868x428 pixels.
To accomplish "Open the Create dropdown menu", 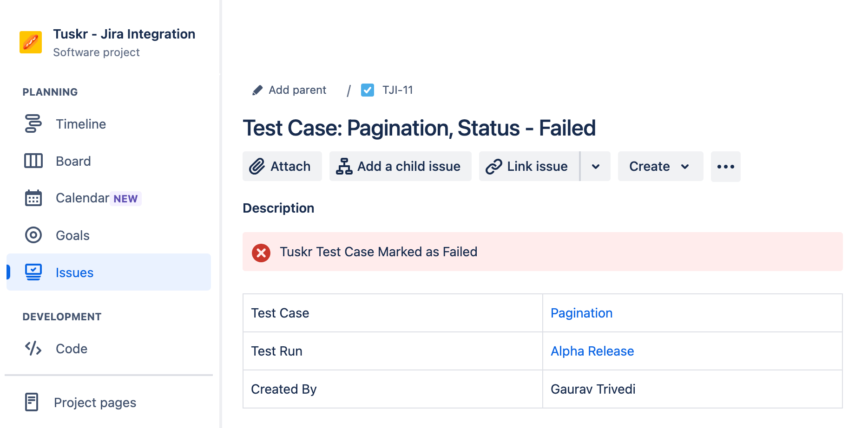I will 660,166.
